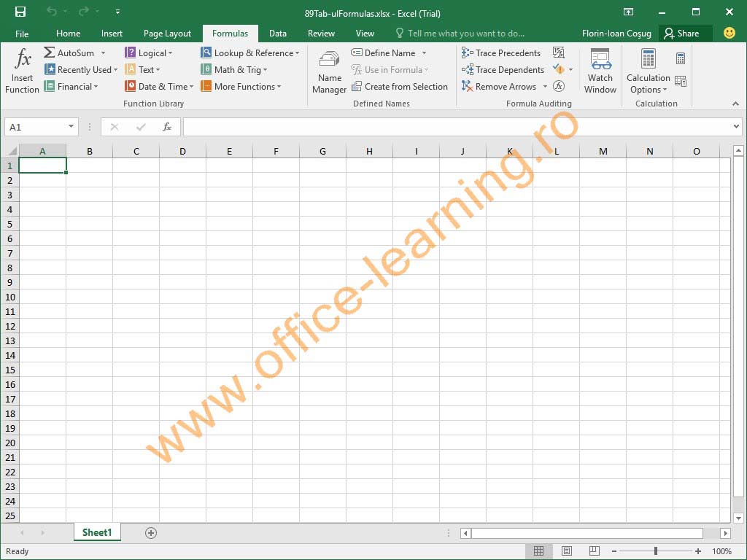Image resolution: width=747 pixels, height=560 pixels.
Task: Save the workbook using the Save icon
Action: click(x=20, y=12)
